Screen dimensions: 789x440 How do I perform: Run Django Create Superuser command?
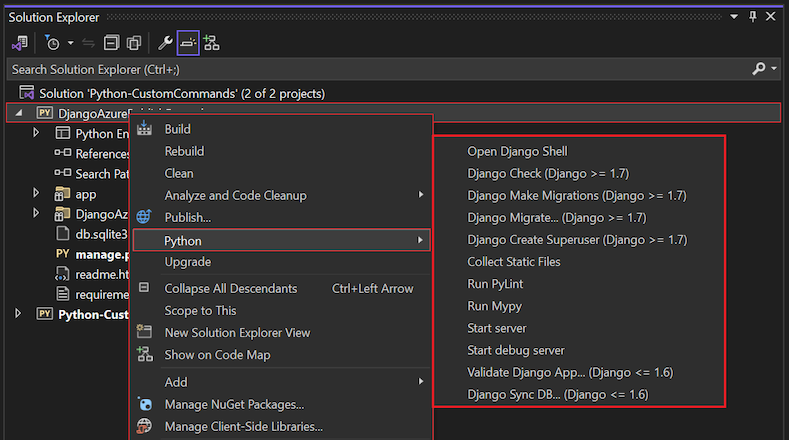577,240
